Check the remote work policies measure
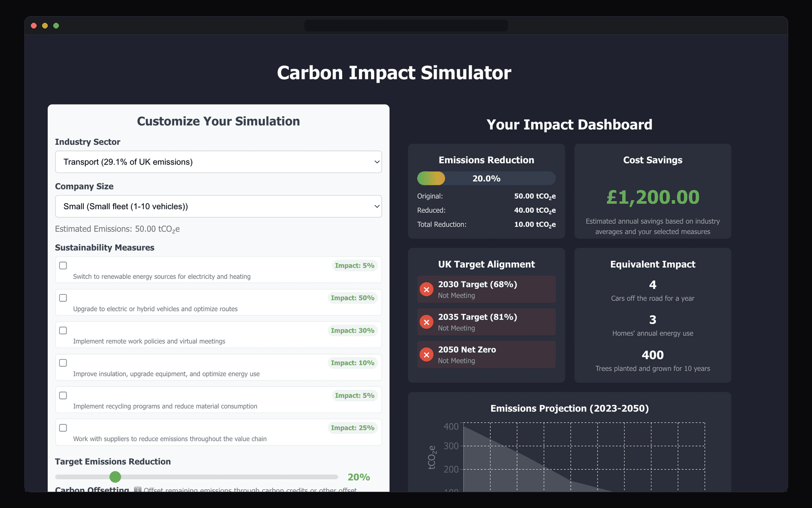Screen dimensions: 812x508 point(63,330)
